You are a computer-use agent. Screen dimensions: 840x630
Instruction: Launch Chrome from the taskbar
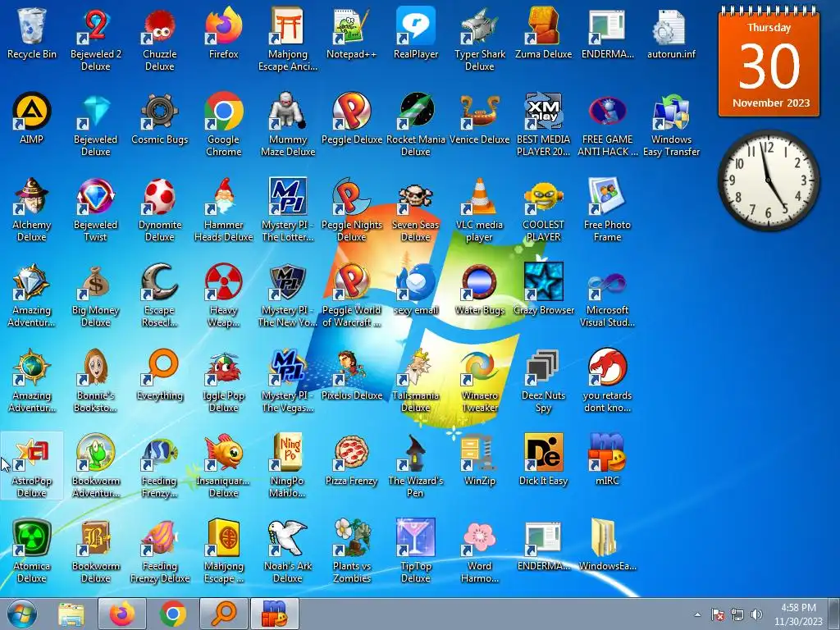pos(172,614)
